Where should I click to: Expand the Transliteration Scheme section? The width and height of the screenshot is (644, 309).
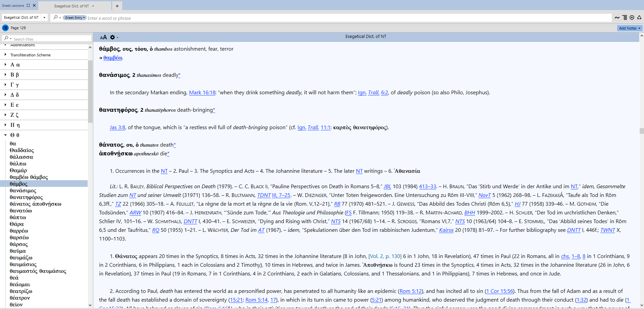click(5, 54)
